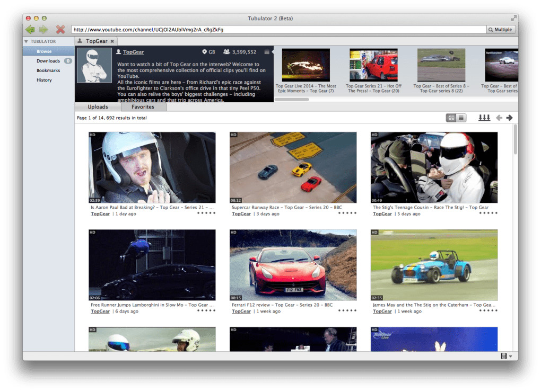Click TopGear link under Stig's Teenage Cousin

[382, 214]
